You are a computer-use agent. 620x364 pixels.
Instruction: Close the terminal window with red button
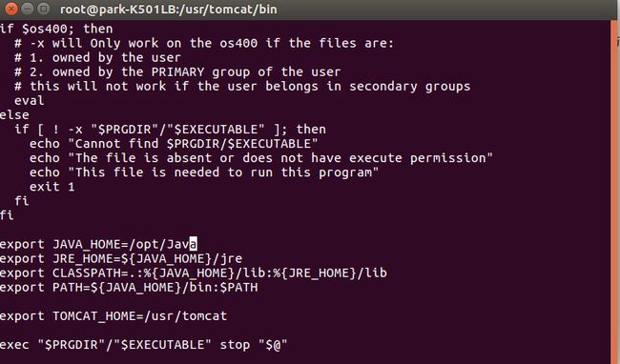pos(11,9)
